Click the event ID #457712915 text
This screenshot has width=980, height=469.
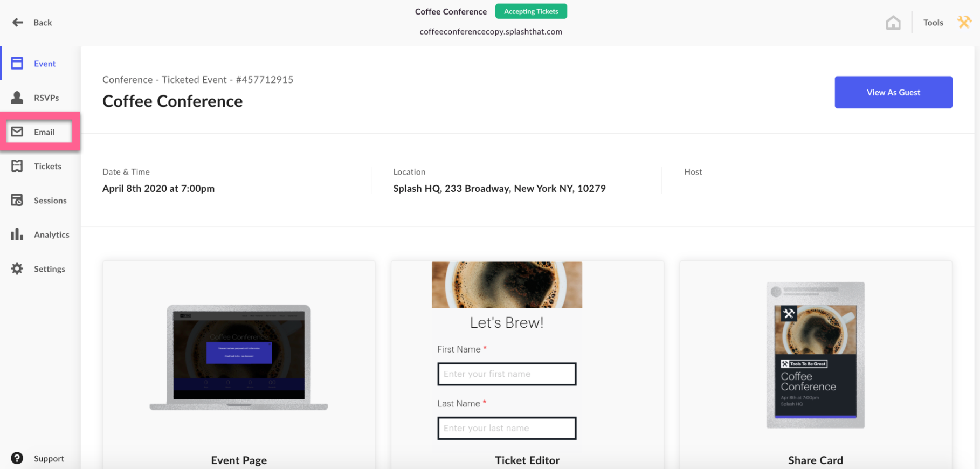pos(265,80)
